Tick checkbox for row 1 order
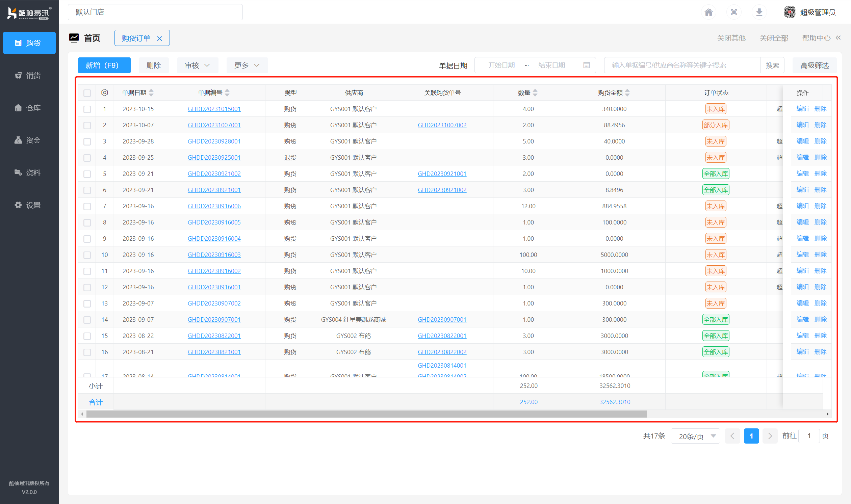 click(x=87, y=109)
